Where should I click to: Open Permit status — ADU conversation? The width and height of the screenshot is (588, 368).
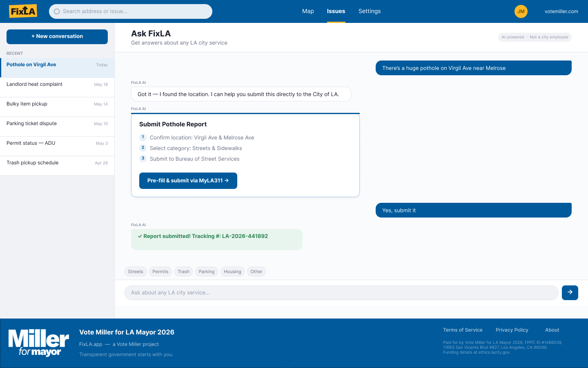pyautogui.click(x=57, y=146)
